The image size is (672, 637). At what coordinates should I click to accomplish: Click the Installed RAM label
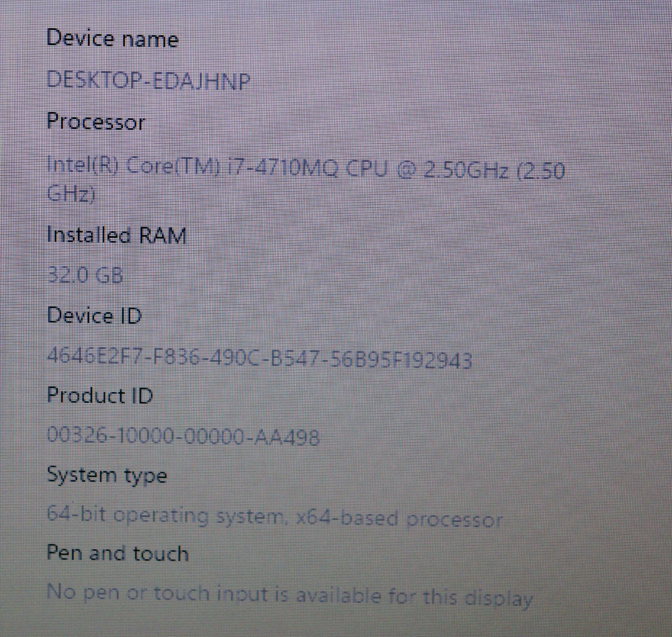(x=116, y=234)
